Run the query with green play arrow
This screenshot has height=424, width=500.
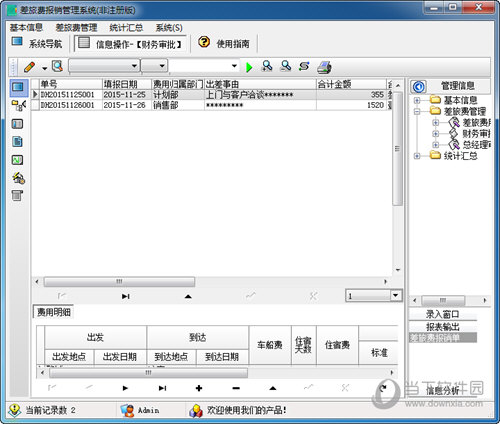coord(249,67)
